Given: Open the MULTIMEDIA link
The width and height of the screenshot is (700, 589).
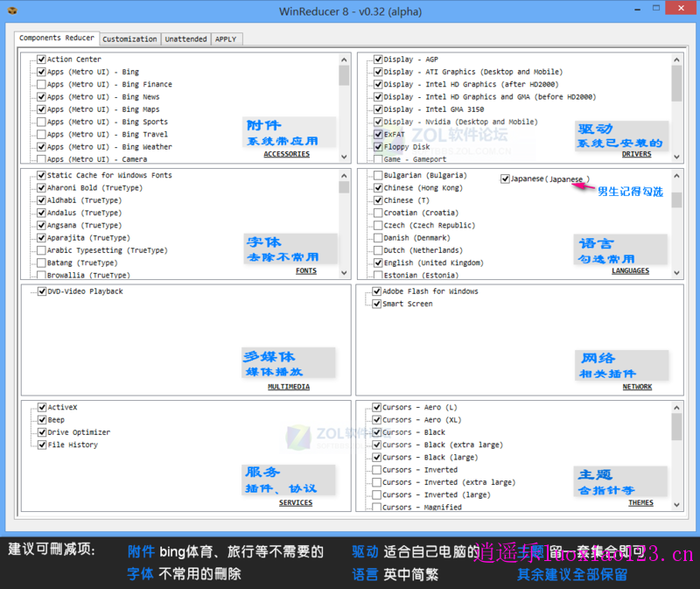Looking at the screenshot, I should (289, 387).
